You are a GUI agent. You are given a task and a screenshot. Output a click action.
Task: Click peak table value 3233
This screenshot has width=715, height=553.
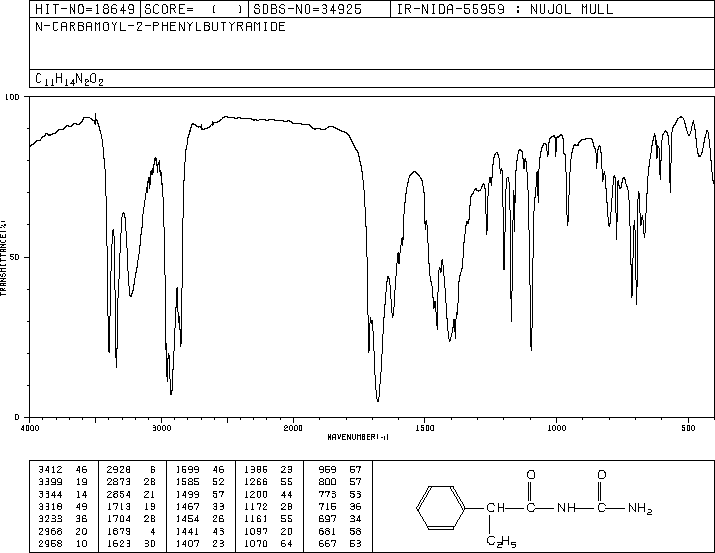[50, 519]
